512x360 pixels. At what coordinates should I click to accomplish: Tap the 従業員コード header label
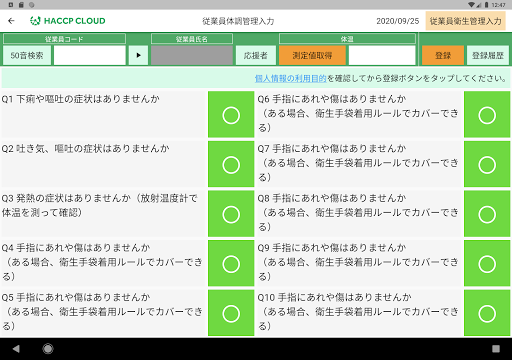(64, 39)
